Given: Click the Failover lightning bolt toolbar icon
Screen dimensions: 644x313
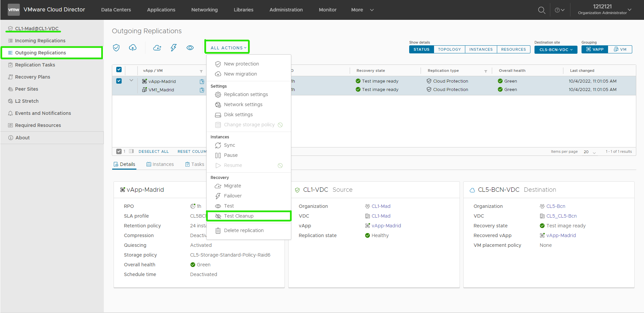Looking at the screenshot, I should (x=173, y=48).
